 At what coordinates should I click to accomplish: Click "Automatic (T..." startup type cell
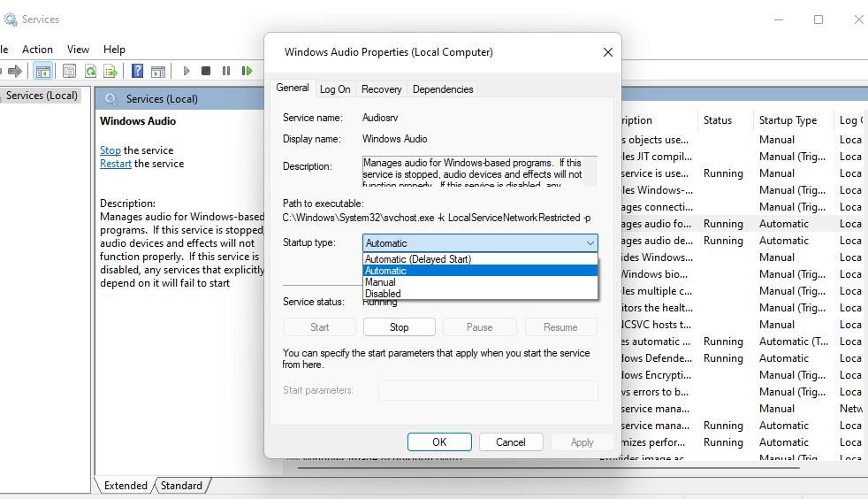[x=794, y=342]
